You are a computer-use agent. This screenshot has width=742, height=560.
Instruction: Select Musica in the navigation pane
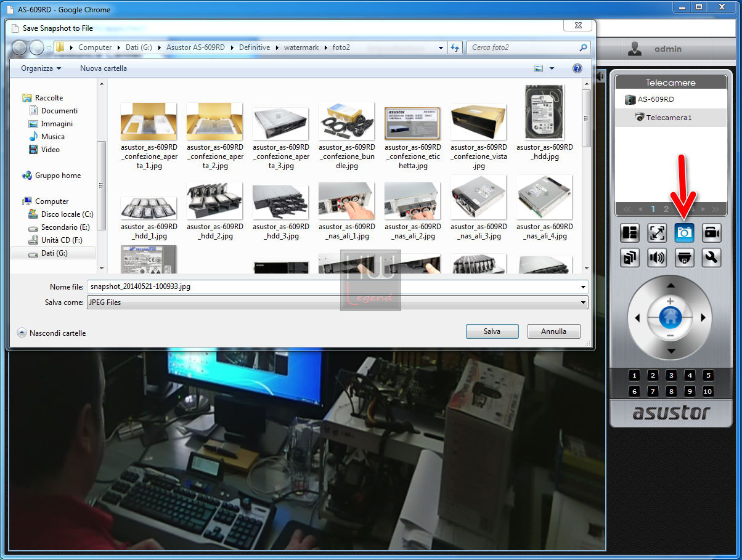52,137
